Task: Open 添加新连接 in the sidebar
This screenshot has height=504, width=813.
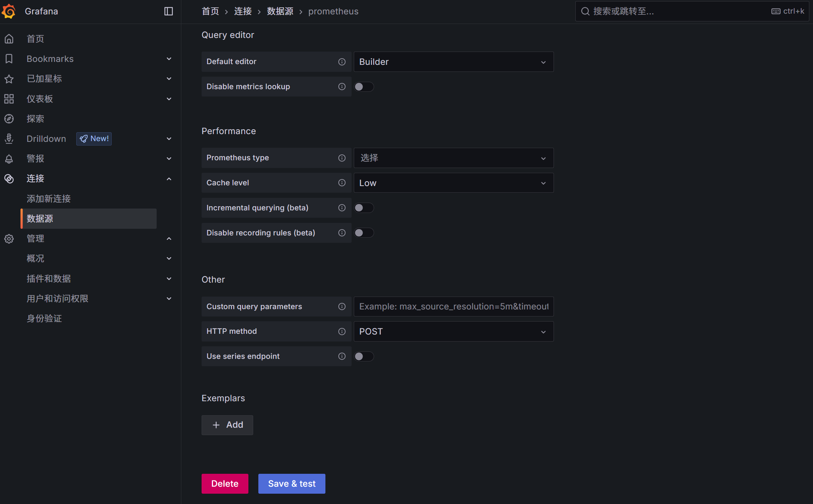Action: (49, 199)
